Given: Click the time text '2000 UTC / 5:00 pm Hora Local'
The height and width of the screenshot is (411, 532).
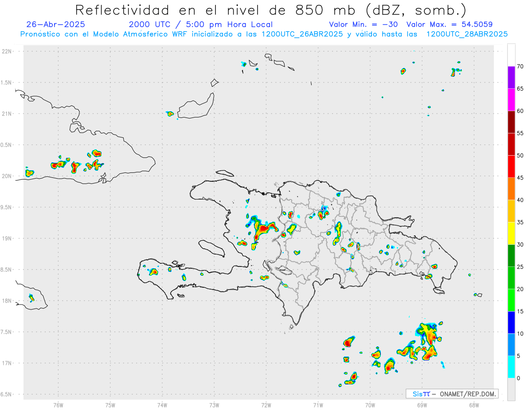Looking at the screenshot, I should pos(201,24).
